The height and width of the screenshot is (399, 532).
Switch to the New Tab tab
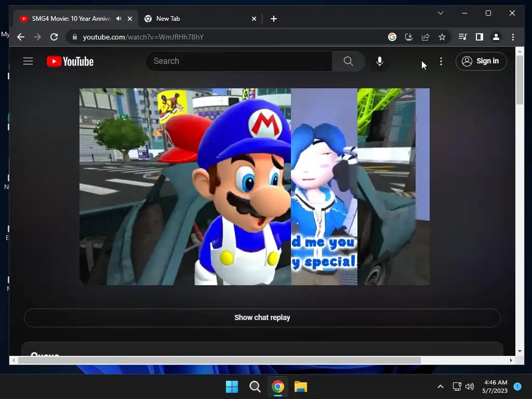200,19
